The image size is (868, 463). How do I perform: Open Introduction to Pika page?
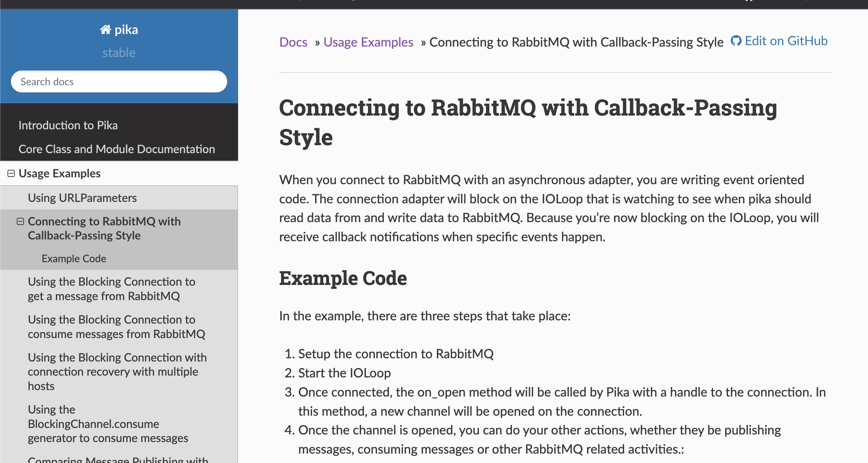[x=68, y=125]
